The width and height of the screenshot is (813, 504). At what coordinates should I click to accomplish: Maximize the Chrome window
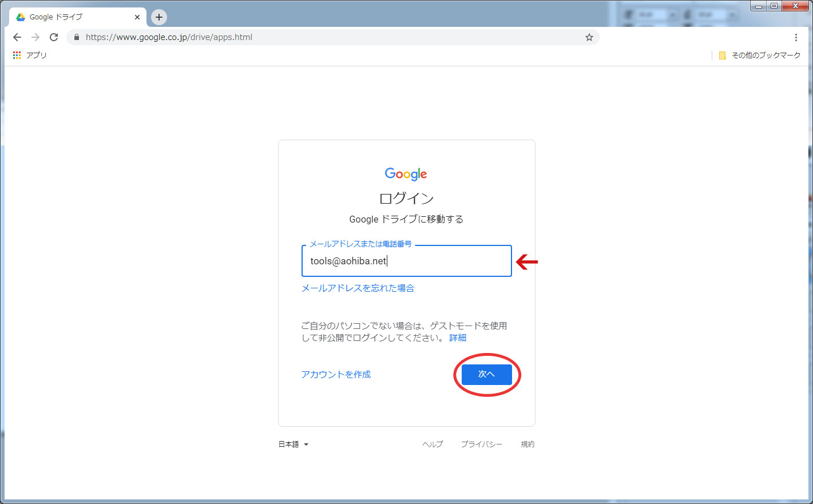point(774,6)
